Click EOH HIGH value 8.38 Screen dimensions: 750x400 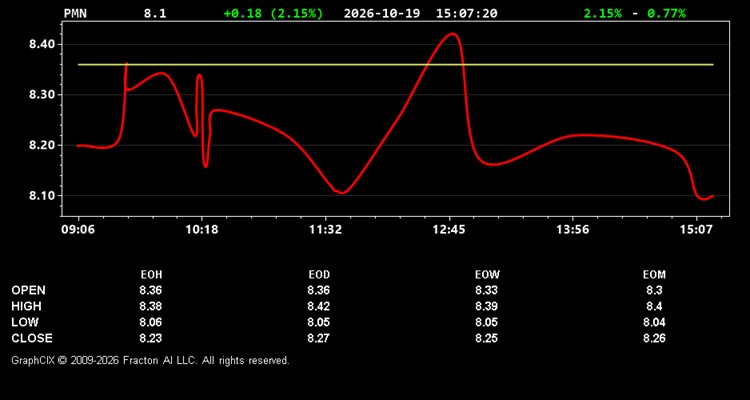point(151,306)
